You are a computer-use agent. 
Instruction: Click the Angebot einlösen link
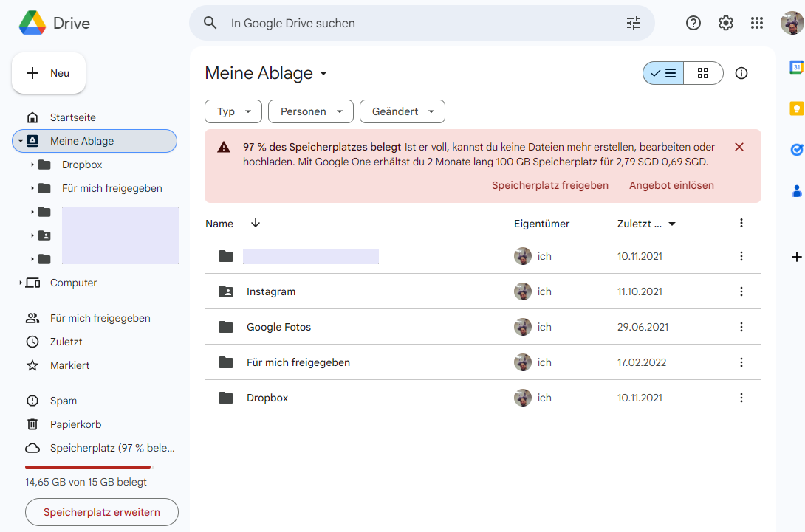point(671,185)
